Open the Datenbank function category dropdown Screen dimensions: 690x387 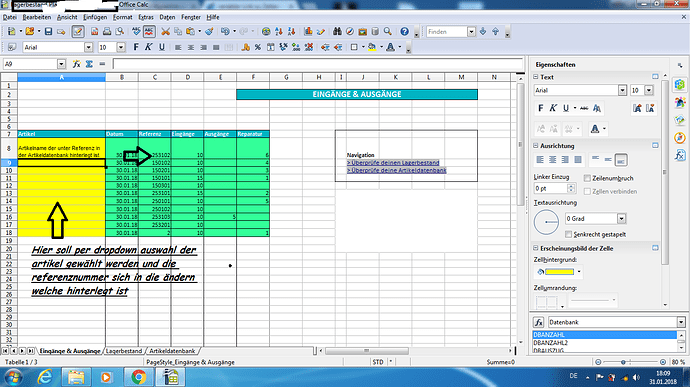pyautogui.click(x=681, y=322)
